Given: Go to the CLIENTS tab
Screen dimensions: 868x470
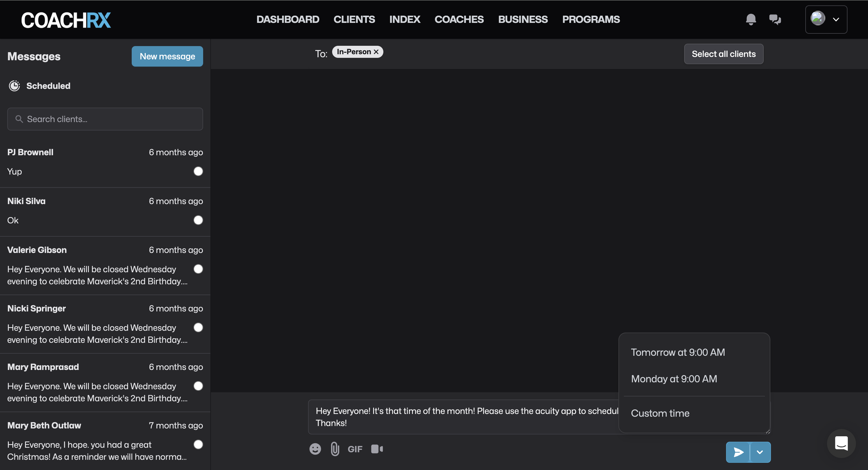Looking at the screenshot, I should [354, 19].
